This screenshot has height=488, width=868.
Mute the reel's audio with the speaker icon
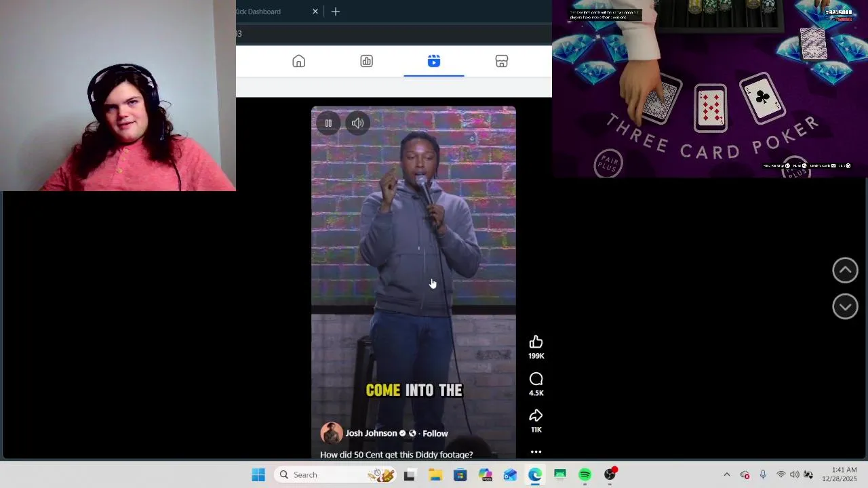pos(358,123)
